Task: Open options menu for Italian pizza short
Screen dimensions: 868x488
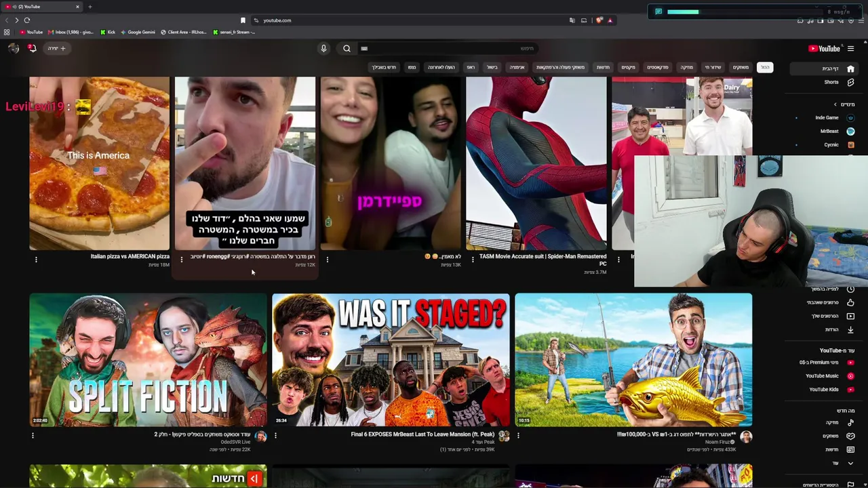Action: (x=36, y=259)
